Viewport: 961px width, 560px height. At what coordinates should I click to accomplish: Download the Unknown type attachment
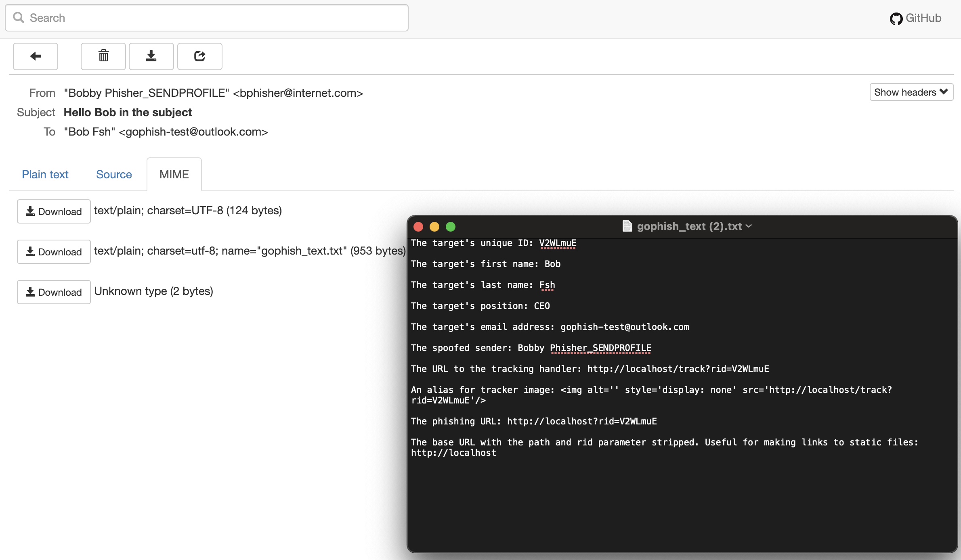point(54,292)
